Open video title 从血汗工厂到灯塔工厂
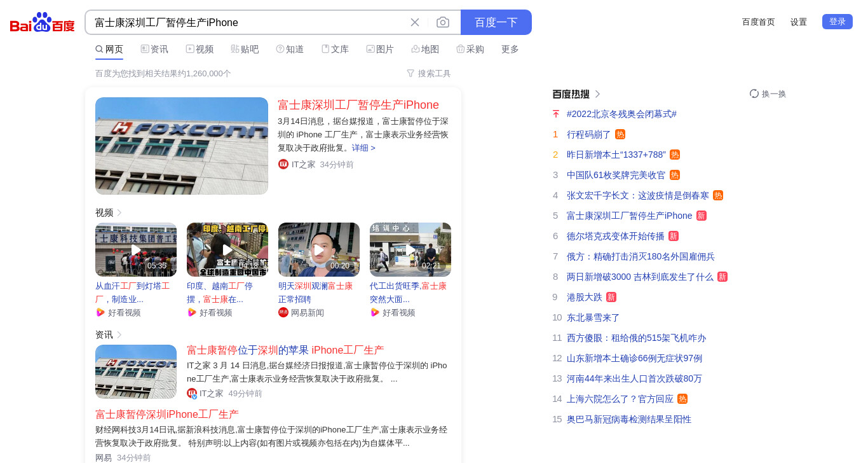Viewport: 868px width, 463px height. pos(133,293)
